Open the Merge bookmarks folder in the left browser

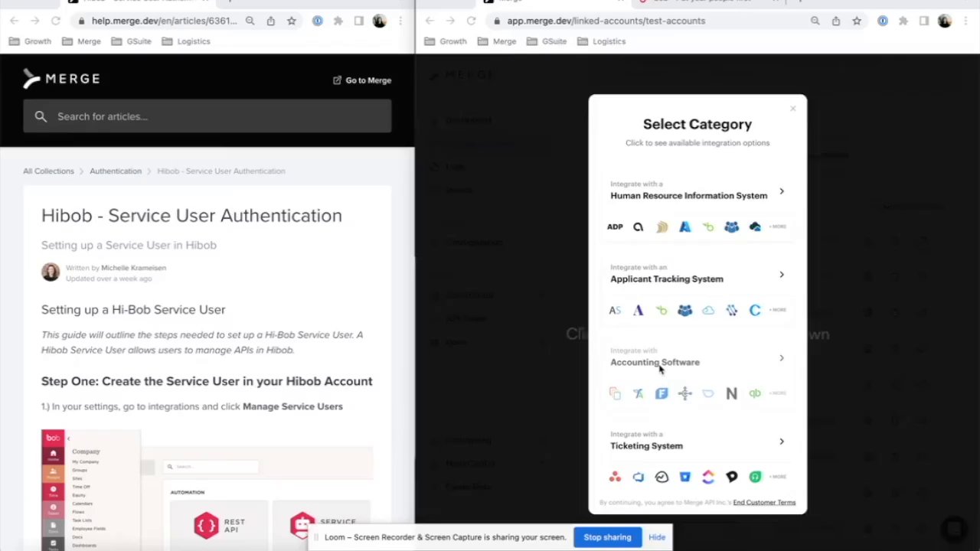click(x=81, y=41)
